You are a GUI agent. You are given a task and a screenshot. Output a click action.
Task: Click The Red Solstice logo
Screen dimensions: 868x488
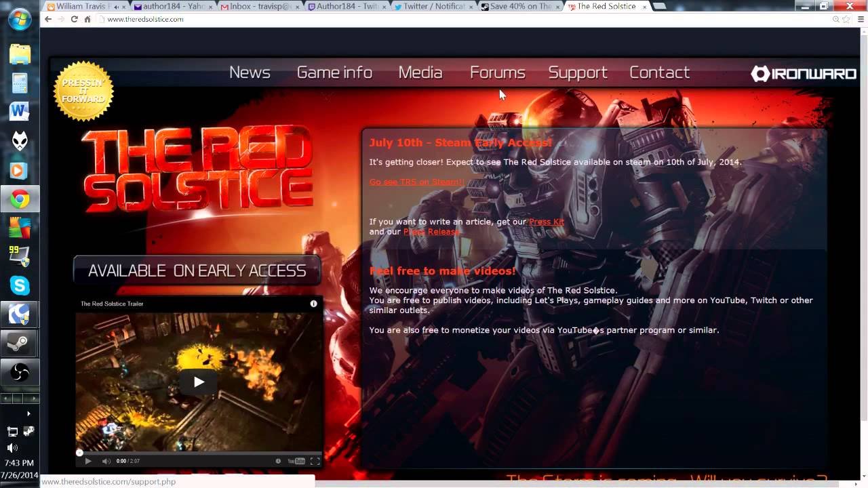197,169
